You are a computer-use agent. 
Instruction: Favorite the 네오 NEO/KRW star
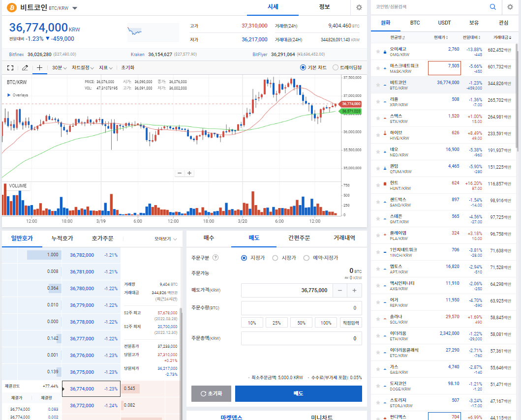pyautogui.click(x=378, y=152)
